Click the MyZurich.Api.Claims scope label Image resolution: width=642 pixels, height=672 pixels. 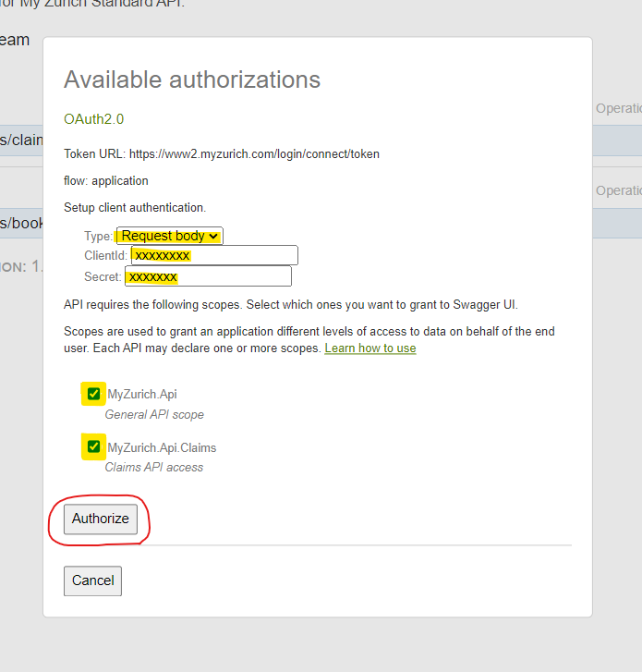(162, 447)
